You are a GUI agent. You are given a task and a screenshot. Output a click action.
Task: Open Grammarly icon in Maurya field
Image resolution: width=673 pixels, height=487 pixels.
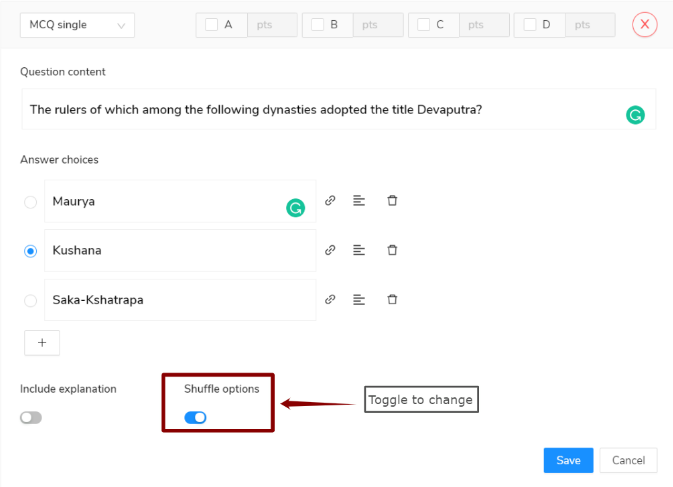(295, 208)
